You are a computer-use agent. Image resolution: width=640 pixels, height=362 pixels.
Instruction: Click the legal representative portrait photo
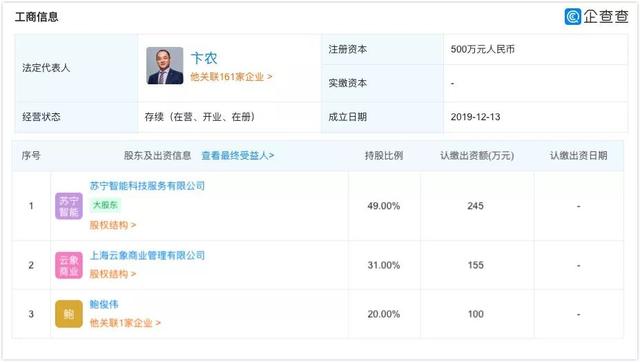point(165,66)
